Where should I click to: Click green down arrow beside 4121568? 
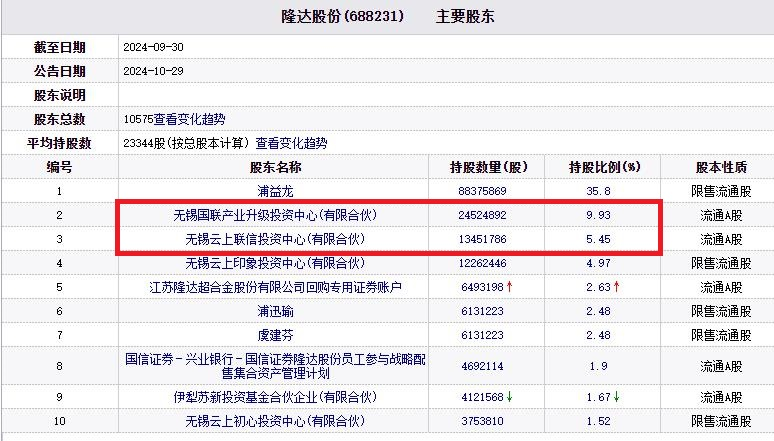[x=511, y=397]
